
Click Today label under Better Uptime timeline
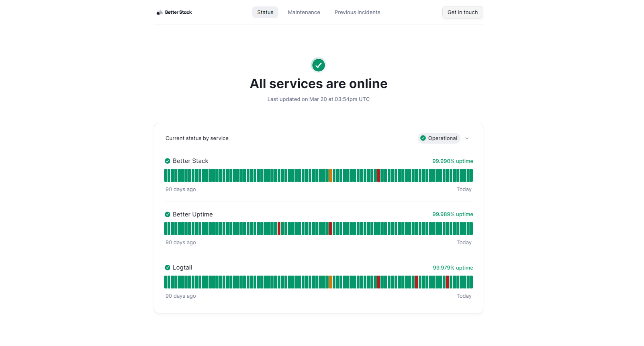tap(464, 242)
